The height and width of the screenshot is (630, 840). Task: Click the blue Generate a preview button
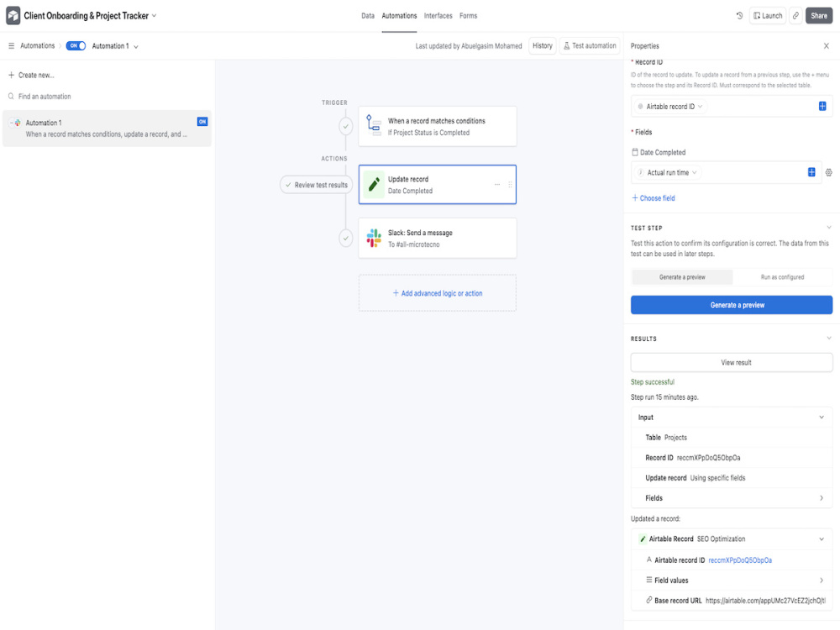pos(732,305)
